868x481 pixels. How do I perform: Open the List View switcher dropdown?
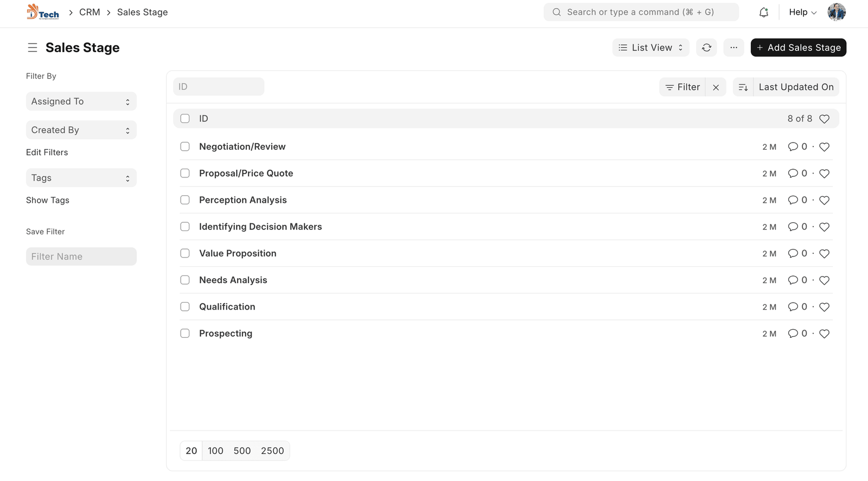650,48
